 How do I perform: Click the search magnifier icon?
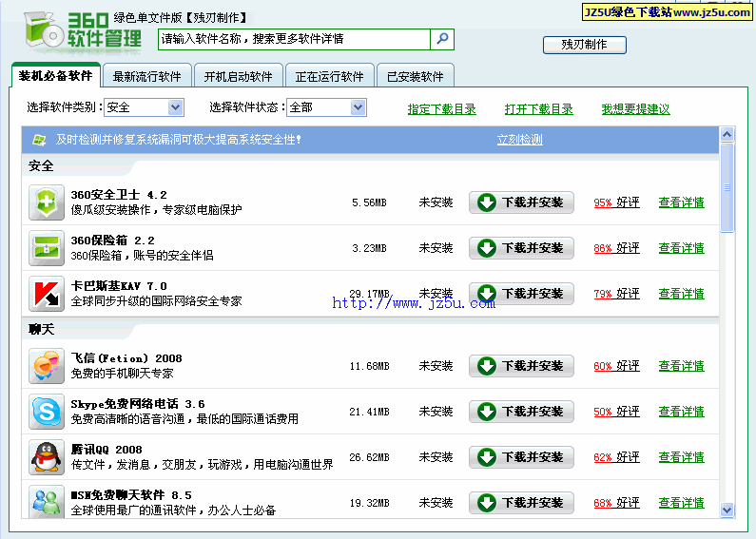point(442,39)
